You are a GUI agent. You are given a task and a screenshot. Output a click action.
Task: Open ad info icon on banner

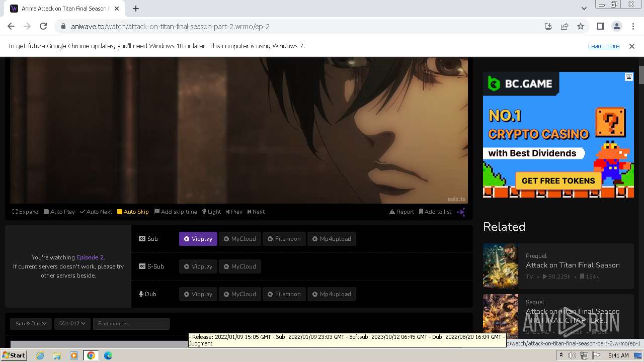[x=629, y=77]
